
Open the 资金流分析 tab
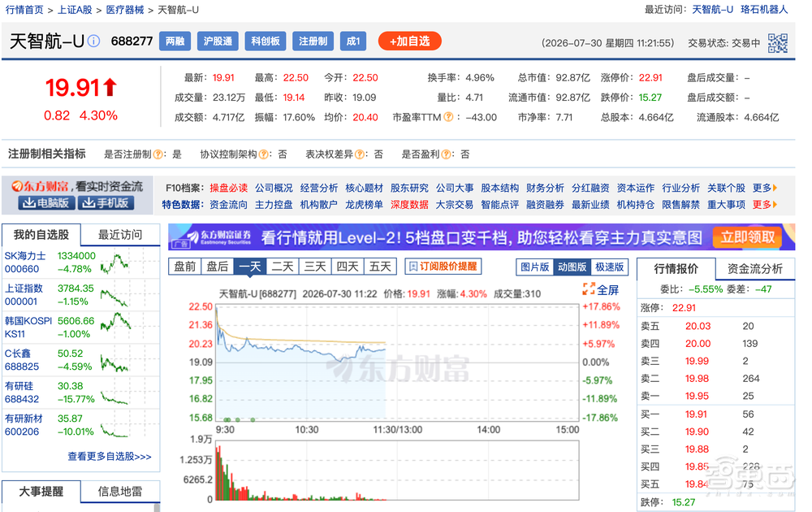pos(755,268)
